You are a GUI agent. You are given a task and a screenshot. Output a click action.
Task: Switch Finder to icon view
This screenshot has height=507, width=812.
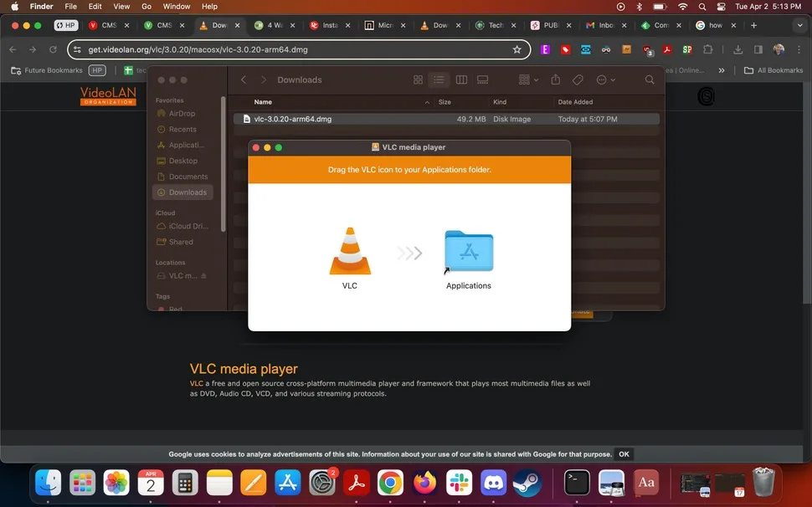(x=418, y=79)
